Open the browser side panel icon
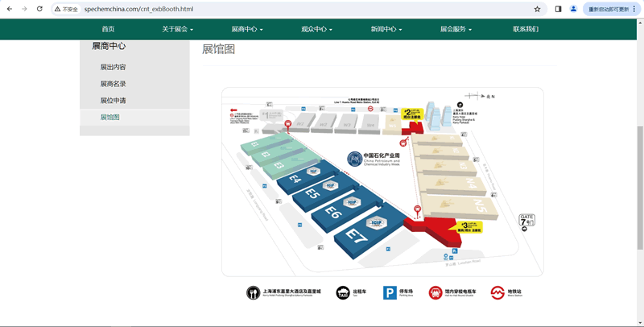 (558, 9)
